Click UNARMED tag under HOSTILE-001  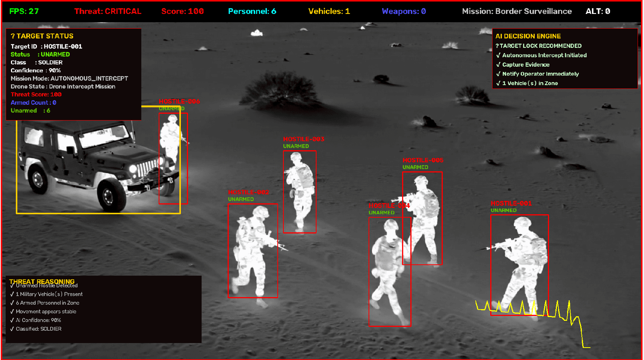[504, 211]
